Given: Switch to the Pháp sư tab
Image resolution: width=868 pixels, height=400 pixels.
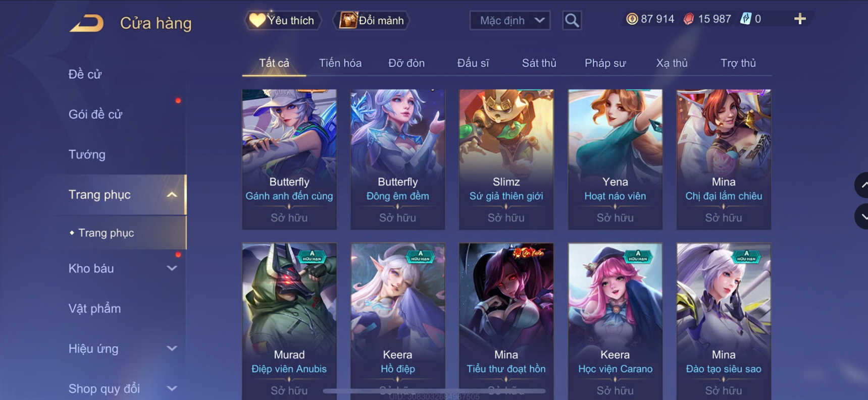Looking at the screenshot, I should pyautogui.click(x=605, y=63).
